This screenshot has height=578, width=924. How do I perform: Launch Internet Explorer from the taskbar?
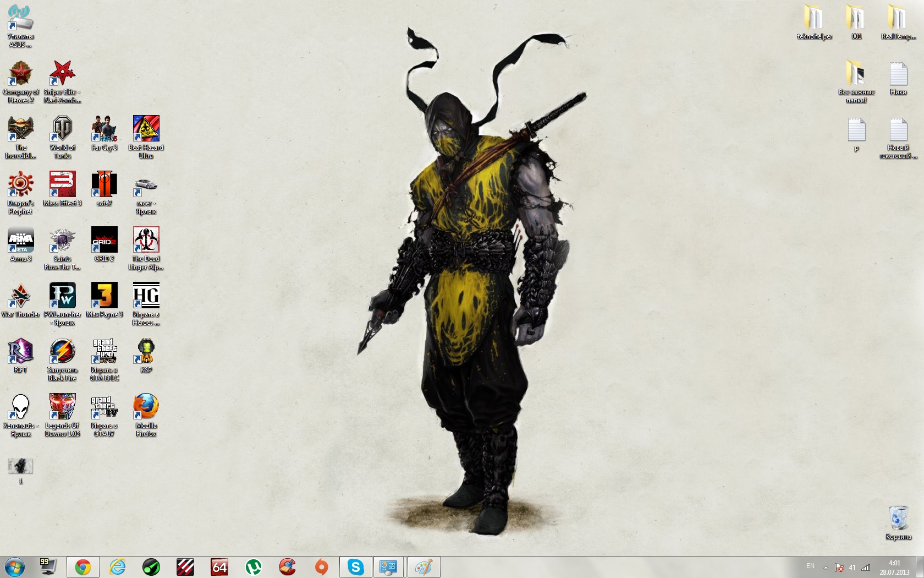coord(117,567)
